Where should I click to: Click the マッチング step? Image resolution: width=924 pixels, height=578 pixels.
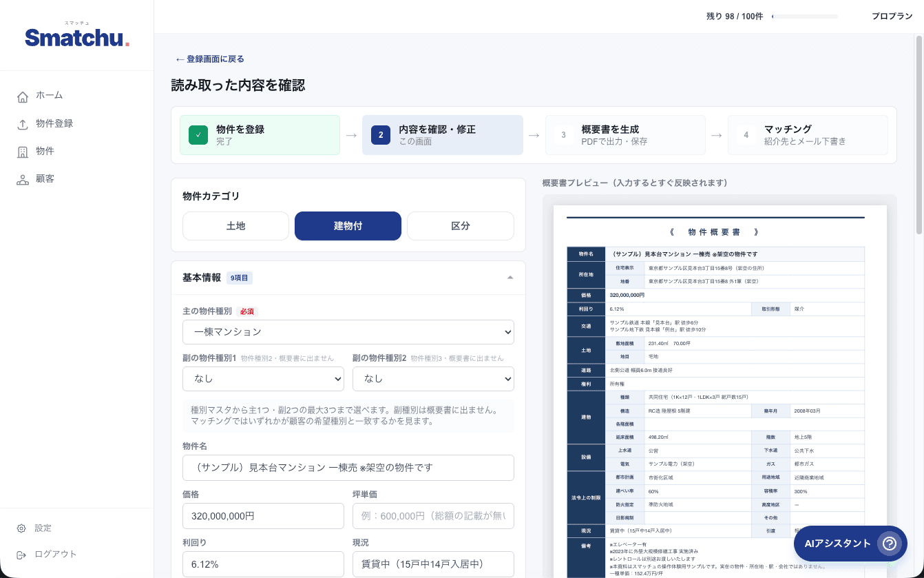[x=808, y=135]
